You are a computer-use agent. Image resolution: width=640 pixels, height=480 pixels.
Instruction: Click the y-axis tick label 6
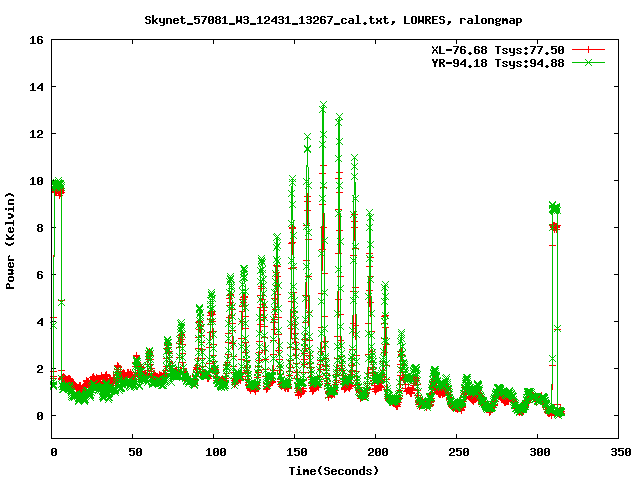[x=40, y=275]
